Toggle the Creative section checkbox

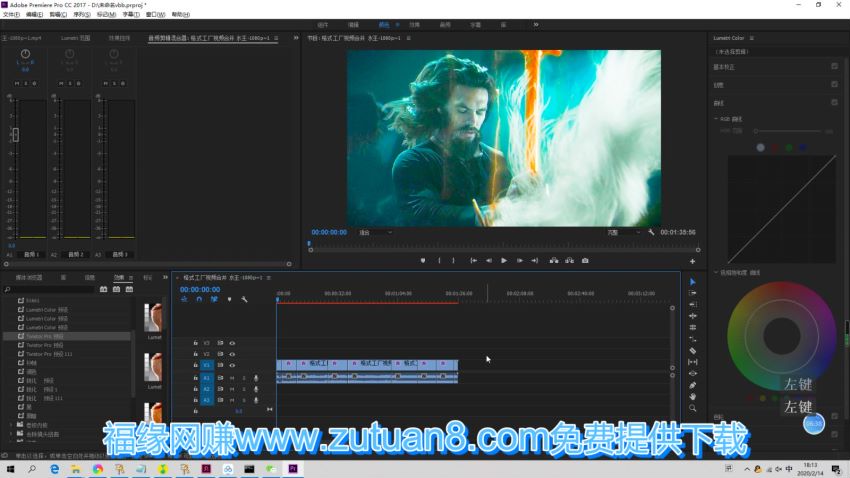pos(834,84)
